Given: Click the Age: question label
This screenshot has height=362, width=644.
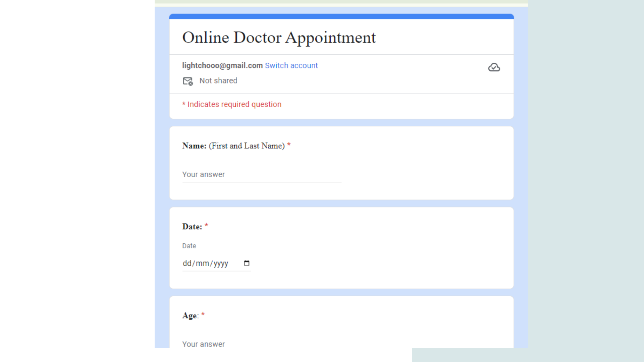Looking at the screenshot, I should pos(190,316).
